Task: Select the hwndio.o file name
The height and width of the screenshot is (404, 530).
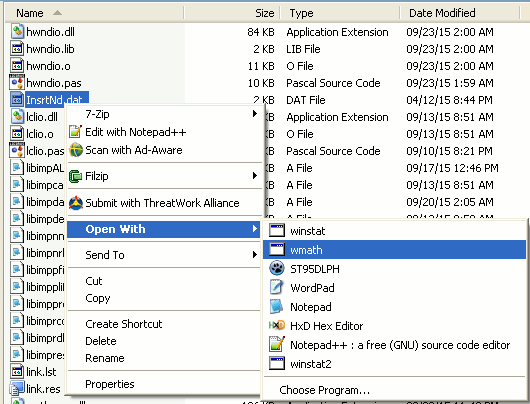Action: (48, 66)
